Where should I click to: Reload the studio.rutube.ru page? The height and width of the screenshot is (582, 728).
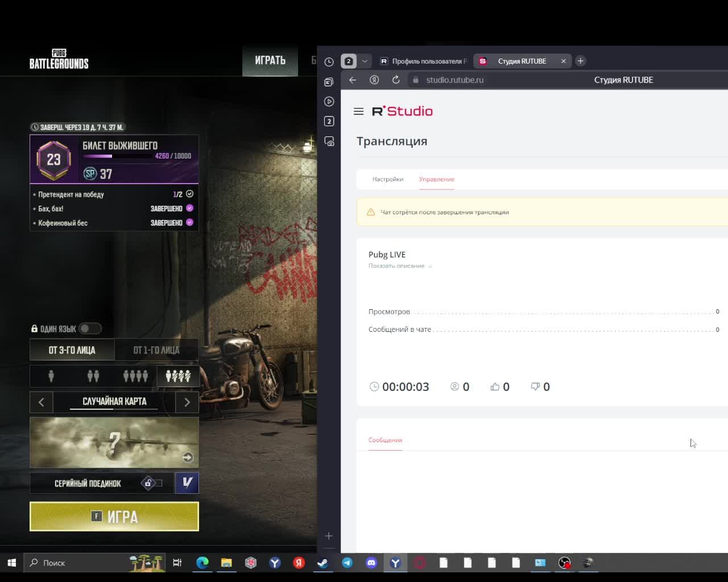point(396,80)
